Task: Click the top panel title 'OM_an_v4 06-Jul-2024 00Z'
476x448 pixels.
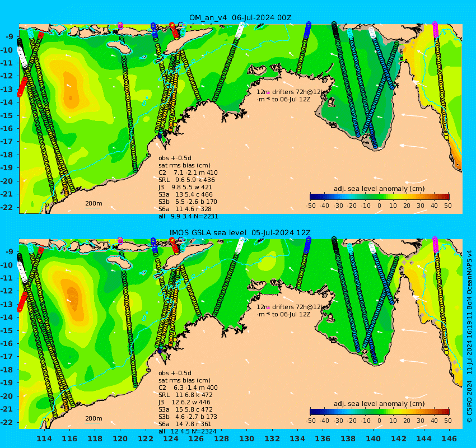Action: 240,17
